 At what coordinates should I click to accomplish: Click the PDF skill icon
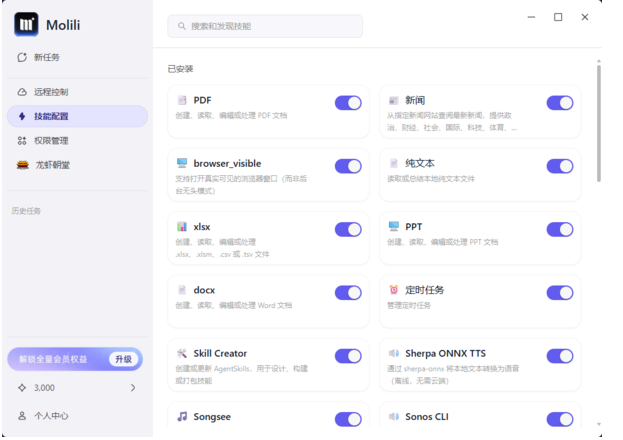tap(182, 101)
